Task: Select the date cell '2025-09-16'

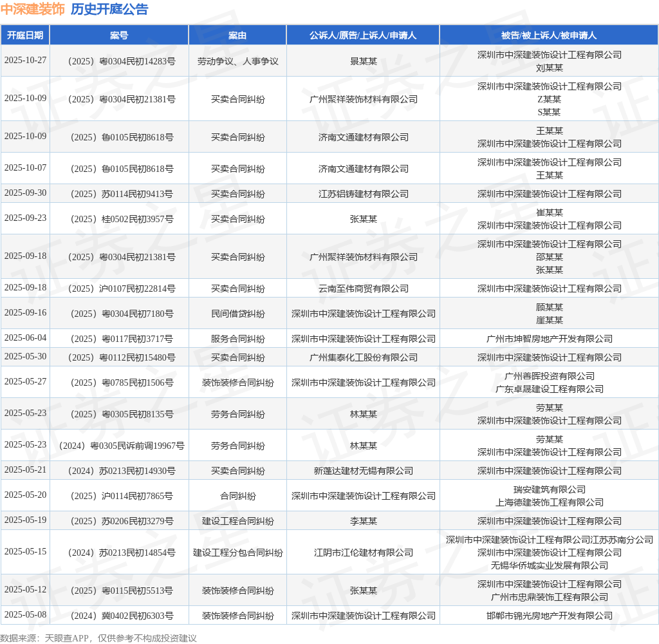Action: (x=25, y=312)
